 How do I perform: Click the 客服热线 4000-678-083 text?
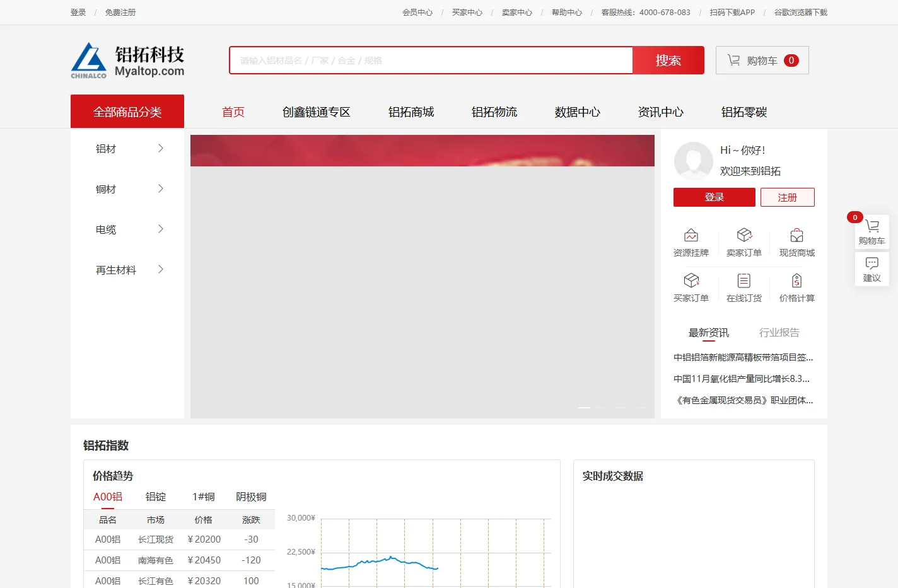pyautogui.click(x=646, y=13)
